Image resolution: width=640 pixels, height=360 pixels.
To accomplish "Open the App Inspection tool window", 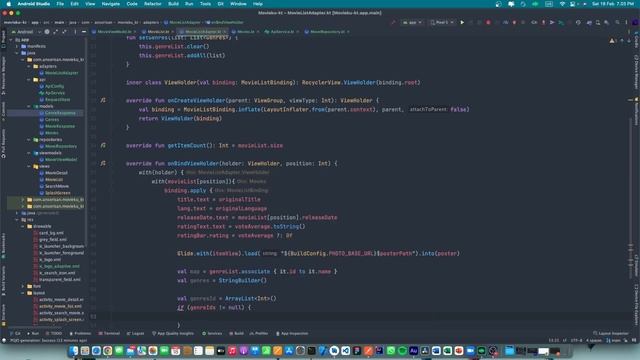I will tap(292, 333).
